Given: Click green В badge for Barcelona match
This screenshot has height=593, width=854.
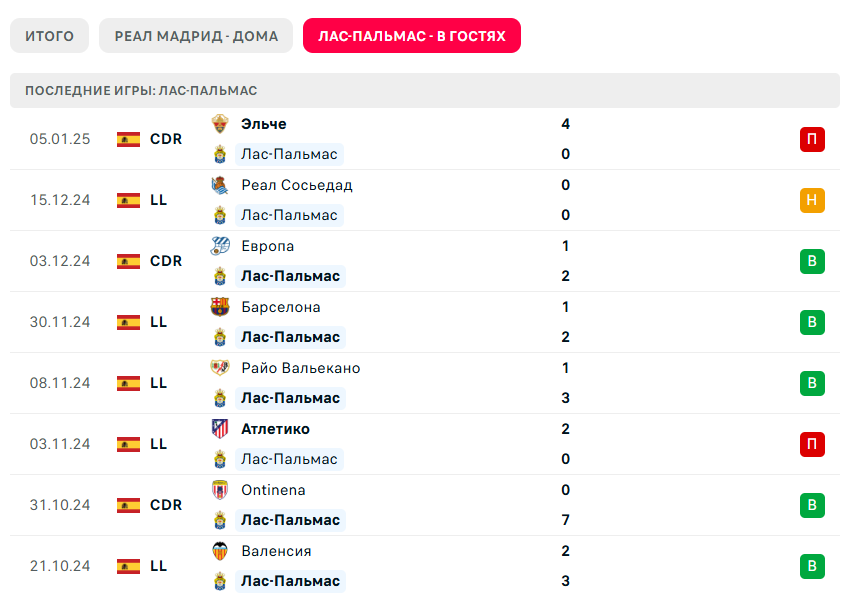Looking at the screenshot, I should 812,322.
